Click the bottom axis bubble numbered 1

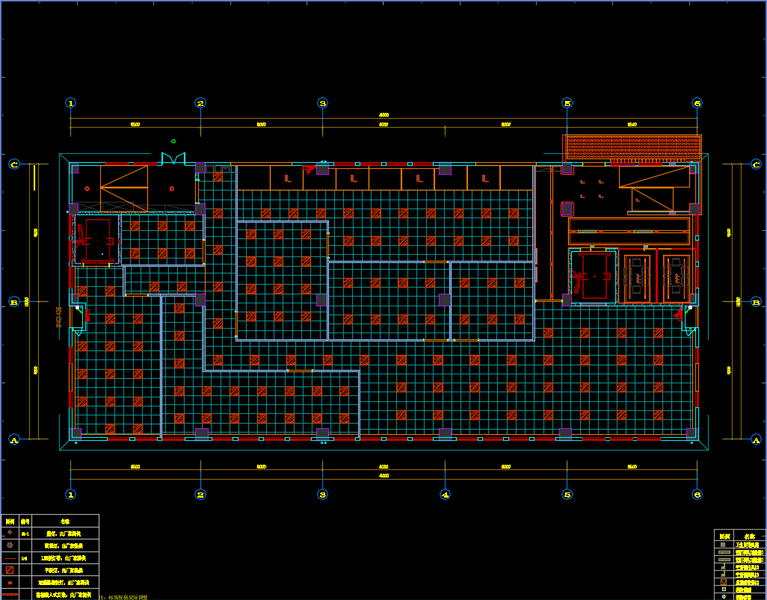tap(71, 494)
